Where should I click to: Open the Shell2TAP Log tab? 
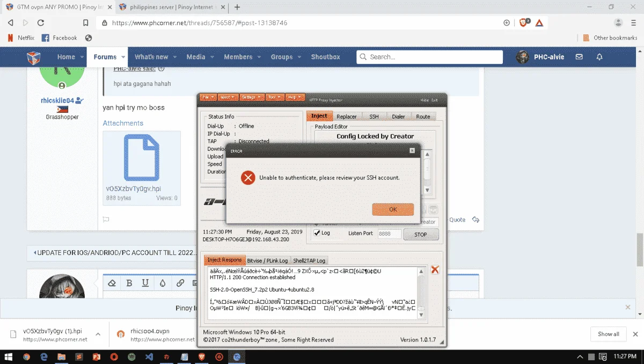point(309,260)
